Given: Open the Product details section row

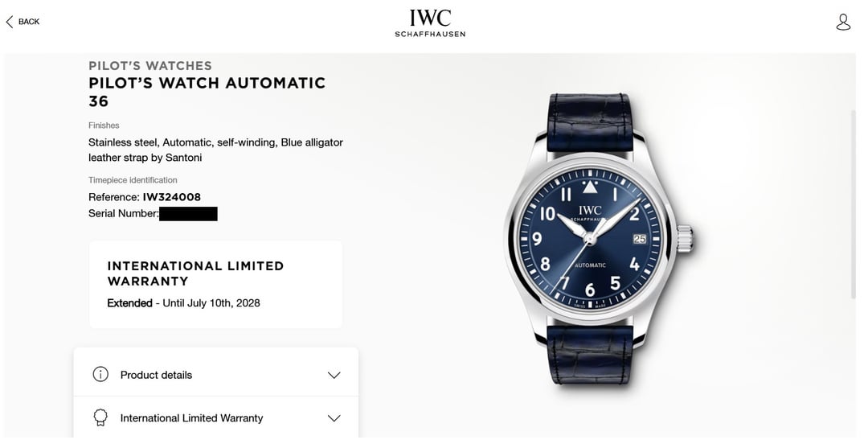Looking at the screenshot, I should (216, 375).
